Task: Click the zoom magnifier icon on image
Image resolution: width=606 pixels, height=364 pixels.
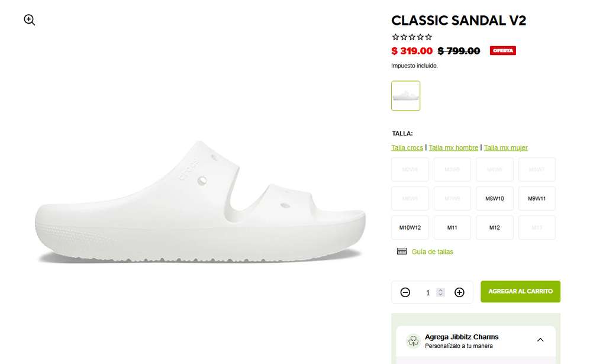Action: pyautogui.click(x=30, y=20)
